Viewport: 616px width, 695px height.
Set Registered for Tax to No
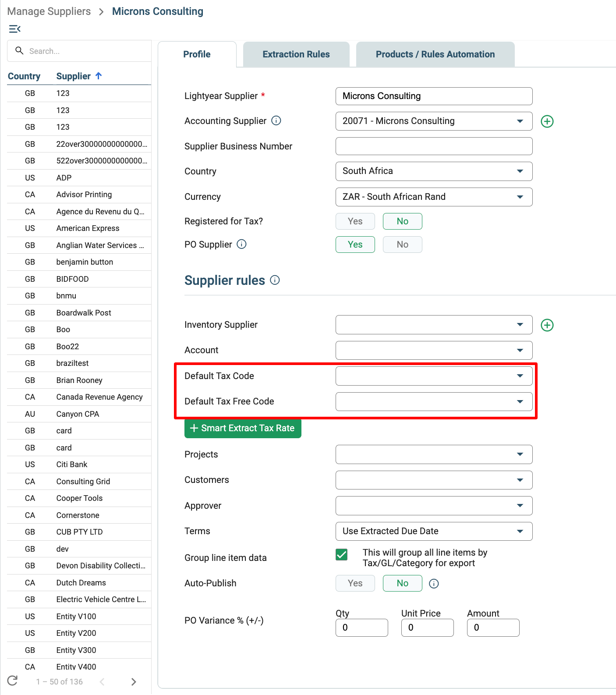[x=403, y=221]
